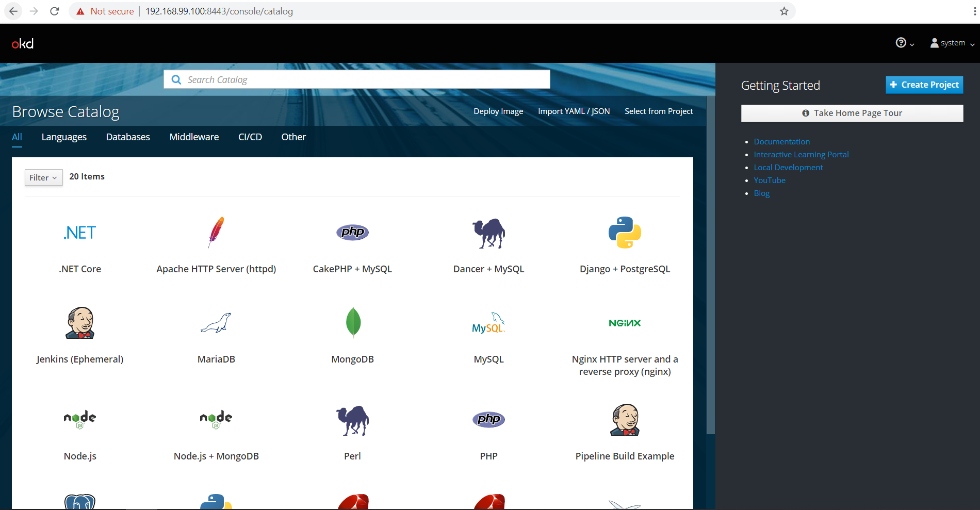
Task: Open the browser three-dot menu
Action: 975,11
